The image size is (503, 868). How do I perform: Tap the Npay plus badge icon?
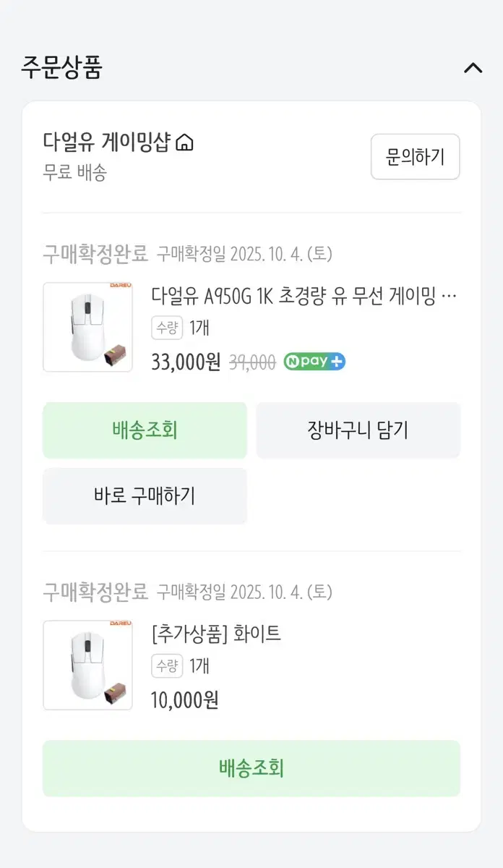[314, 362]
